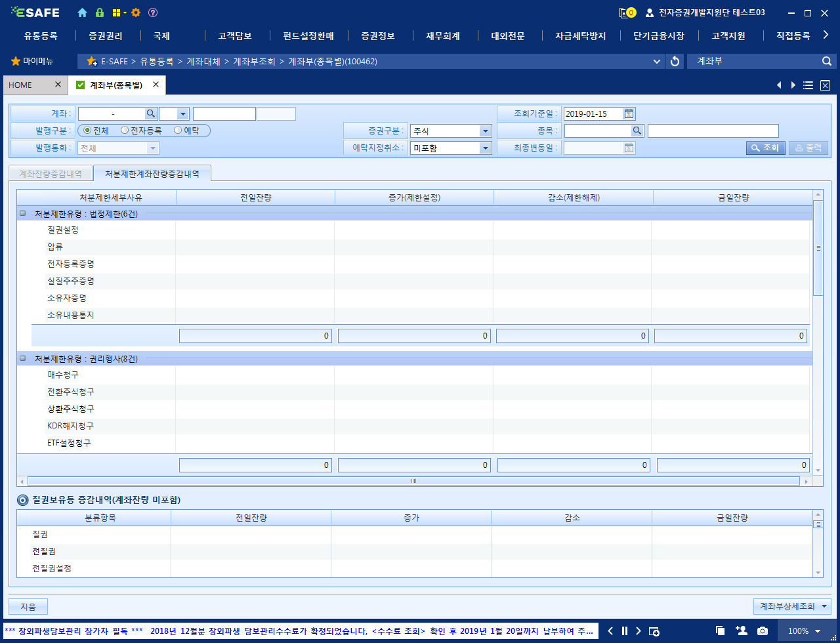The image size is (840, 643).
Task: Click the green lock icon
Action: [x=100, y=12]
